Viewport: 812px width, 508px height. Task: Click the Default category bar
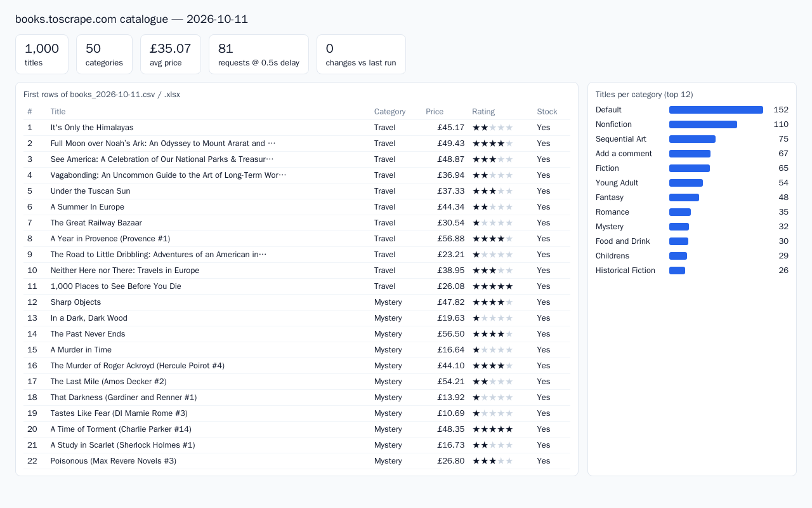tap(716, 110)
